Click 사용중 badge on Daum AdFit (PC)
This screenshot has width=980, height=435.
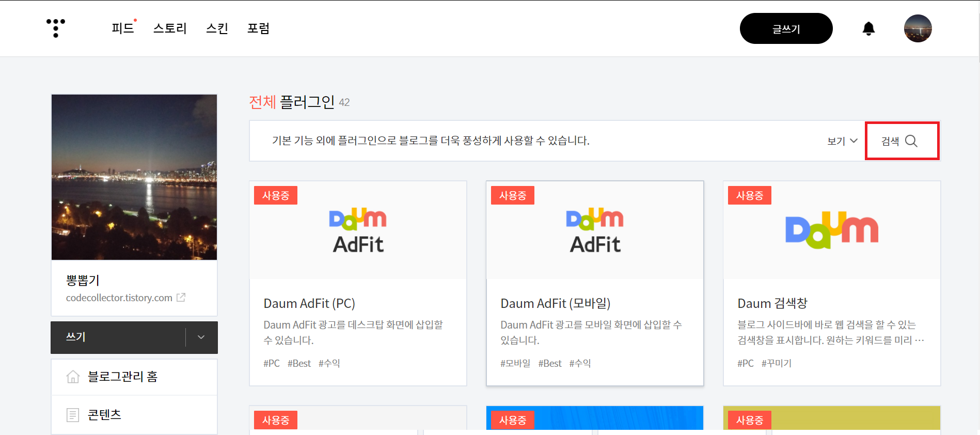coord(276,195)
